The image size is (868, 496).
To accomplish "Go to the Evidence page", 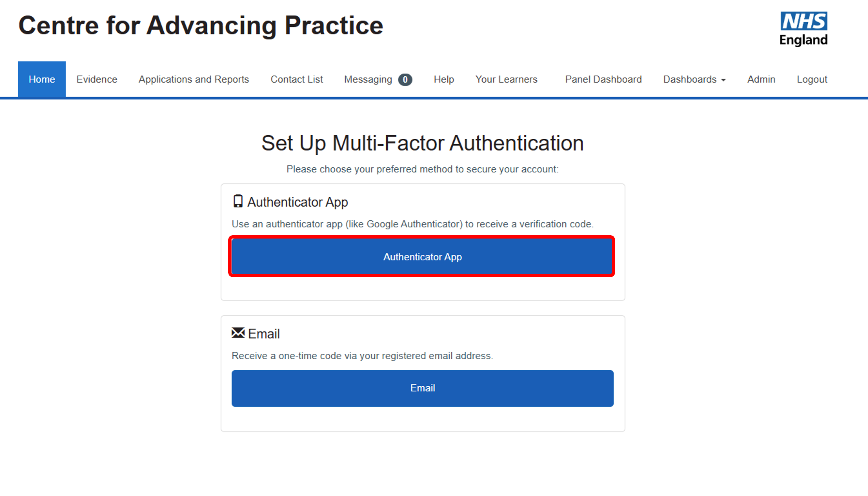I will tap(97, 79).
